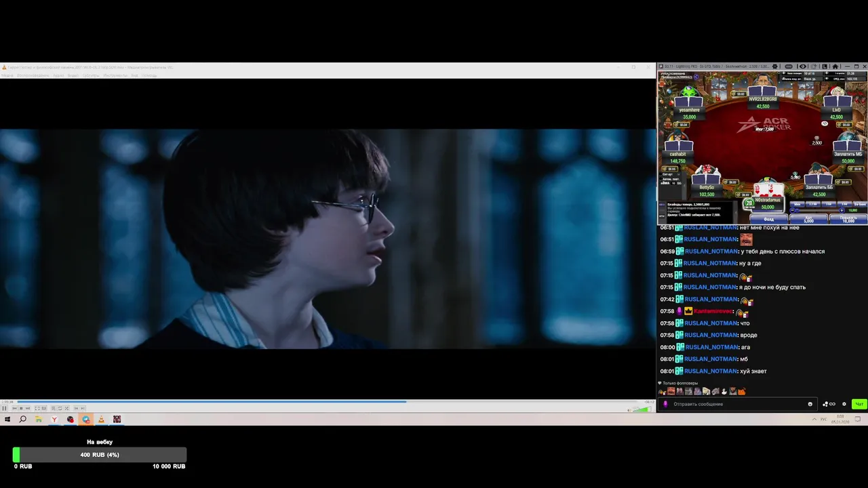Screen dimensions: 868x488
Task: Click the 'На вебку' donation progress bar
Action: coord(100,455)
